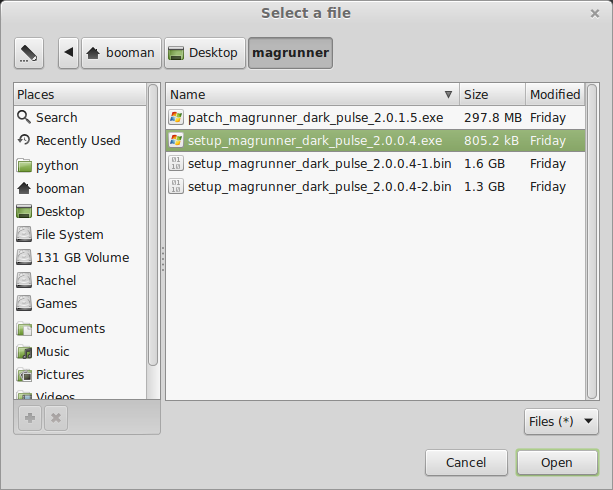Click exe icon of the setup 2.0.0.4.exe file

point(176,140)
